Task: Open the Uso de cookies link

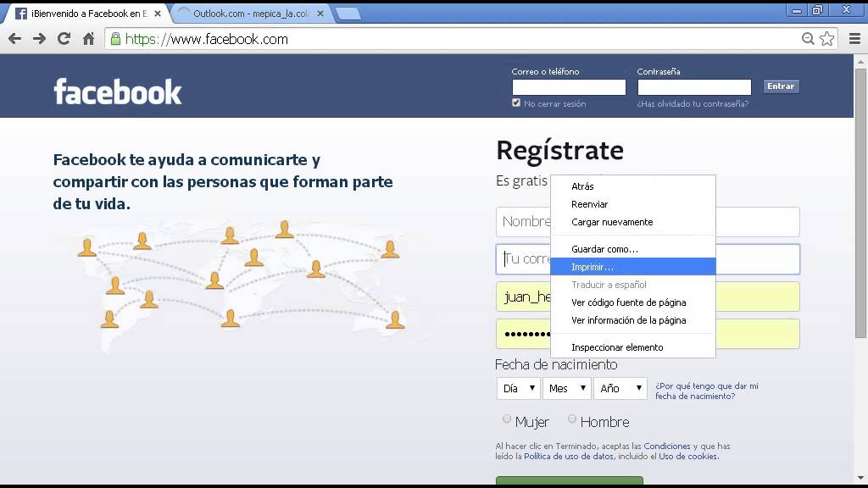Action: (688, 456)
